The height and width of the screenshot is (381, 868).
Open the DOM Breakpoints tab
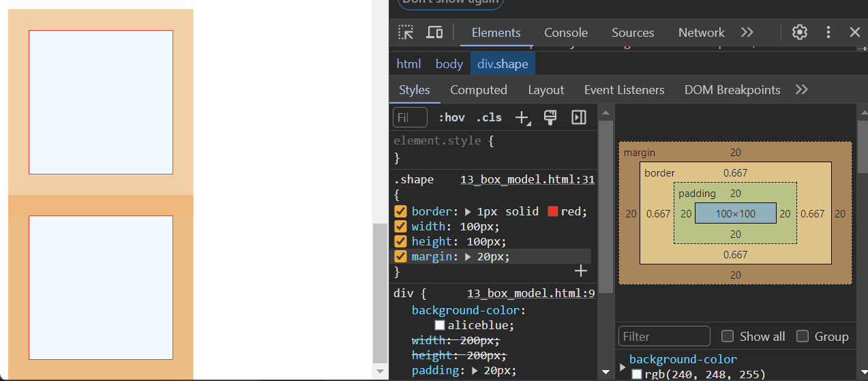(732, 89)
